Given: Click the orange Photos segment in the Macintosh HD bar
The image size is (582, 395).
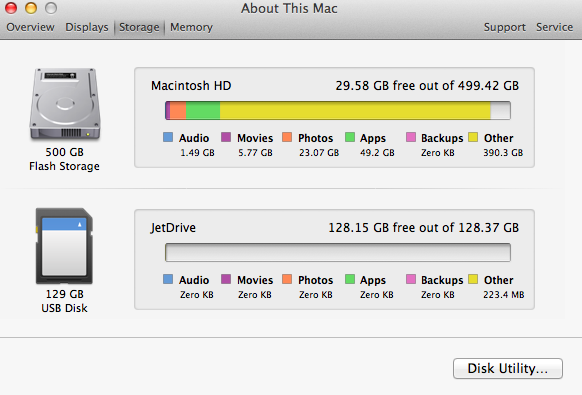Looking at the screenshot, I should (178, 111).
